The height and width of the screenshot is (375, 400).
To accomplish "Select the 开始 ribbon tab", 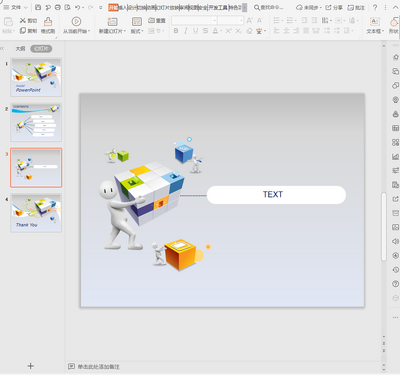I will 113,7.
